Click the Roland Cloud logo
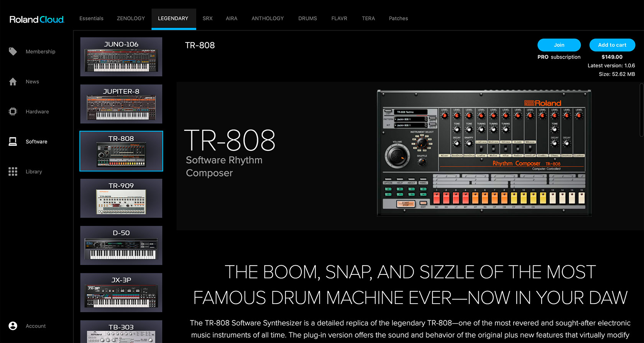 [37, 19]
